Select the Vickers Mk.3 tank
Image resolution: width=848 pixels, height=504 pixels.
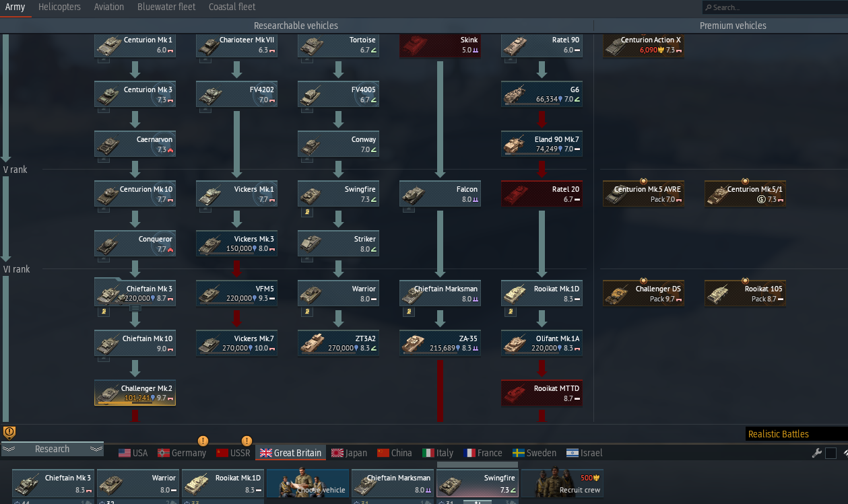[236, 244]
